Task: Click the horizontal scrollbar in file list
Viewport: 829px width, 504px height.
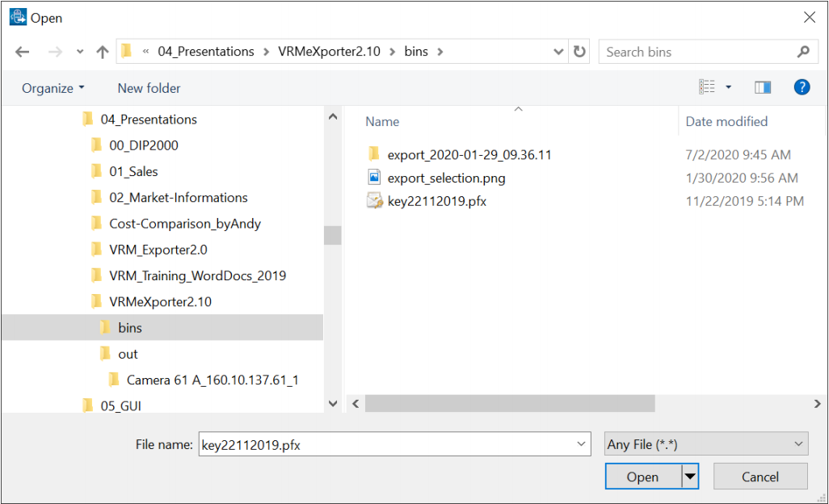Action: point(509,403)
